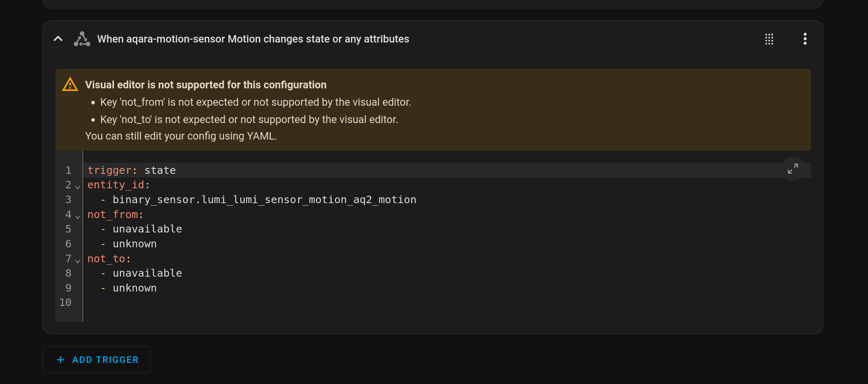
Task: Add a new trigger
Action: (97, 360)
